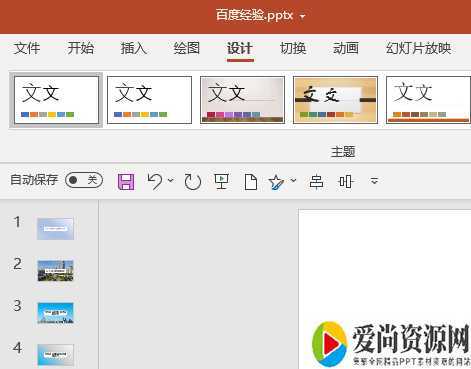Viewport: 471px width, 369px height.
Task: Select the 设计 tab
Action: click(x=240, y=49)
